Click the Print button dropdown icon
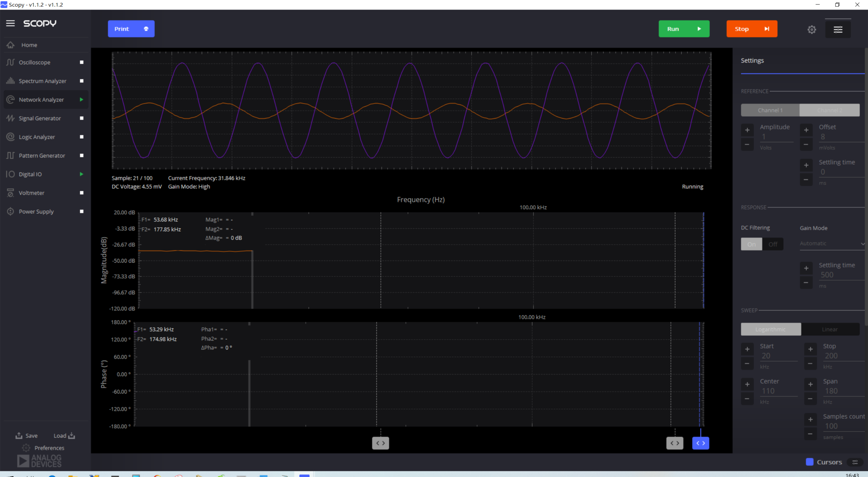Screen dimensions: 868x477 pyautogui.click(x=146, y=29)
